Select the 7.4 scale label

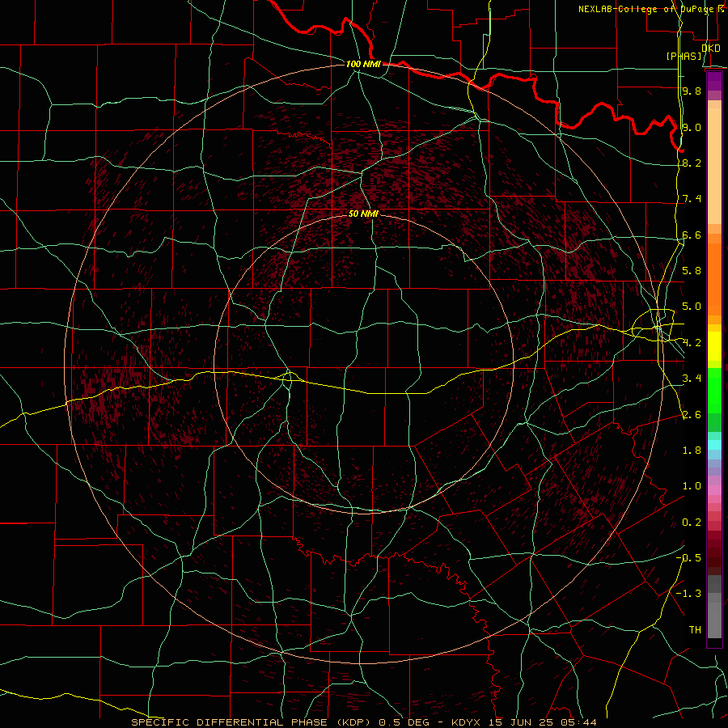tap(692, 199)
